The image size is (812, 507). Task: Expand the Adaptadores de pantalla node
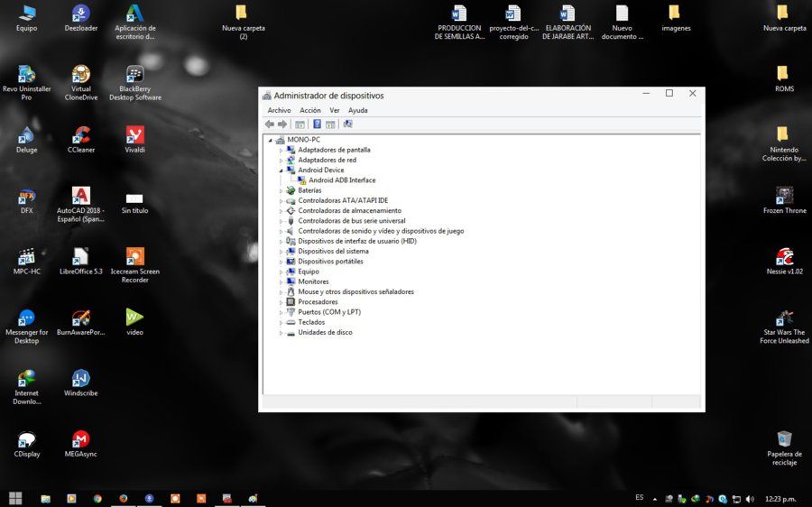pos(281,150)
